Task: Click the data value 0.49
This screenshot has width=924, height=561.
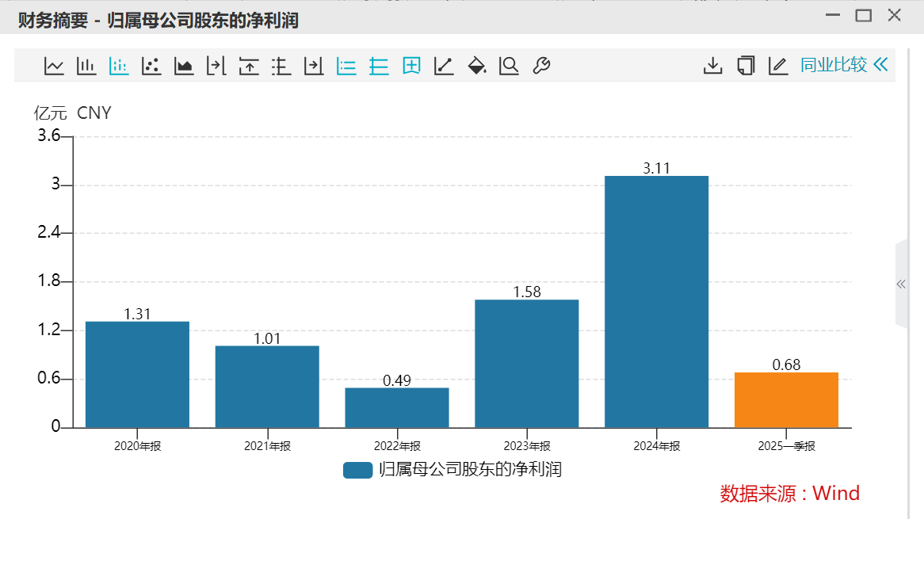Action: [x=397, y=380]
